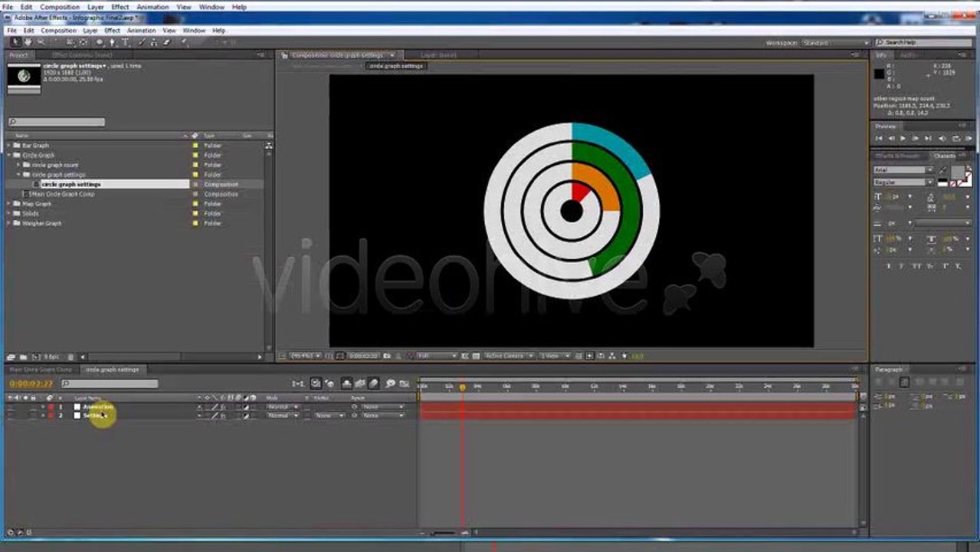The width and height of the screenshot is (980, 552).
Task: Select the Pen tool
Action: click(112, 42)
